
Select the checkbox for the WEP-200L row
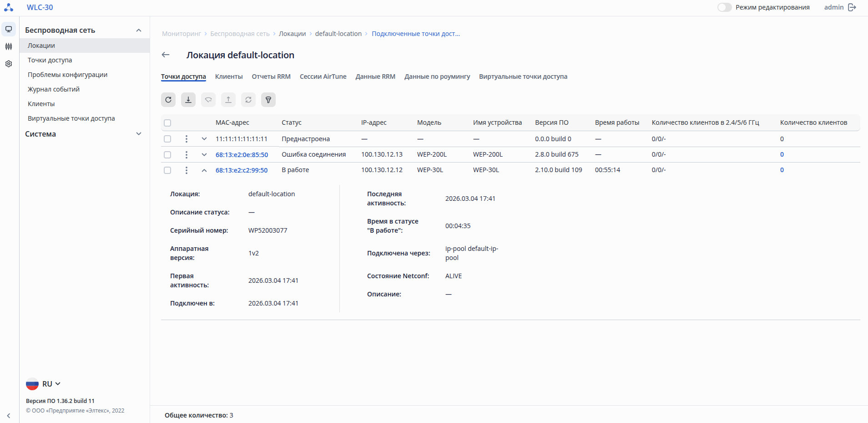[167, 155]
